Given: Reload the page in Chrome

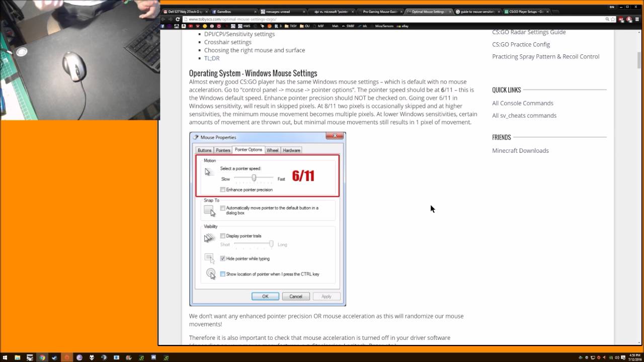Looking at the screenshot, I should (x=178, y=19).
